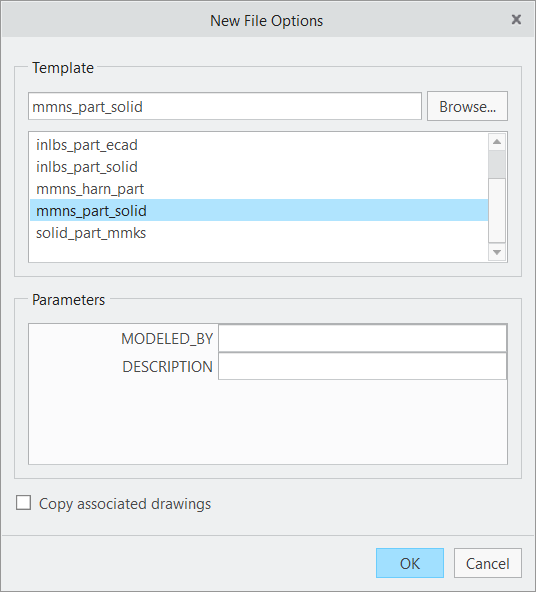The width and height of the screenshot is (536, 592).
Task: Dismiss dialog with Cancel button
Action: pos(488,563)
